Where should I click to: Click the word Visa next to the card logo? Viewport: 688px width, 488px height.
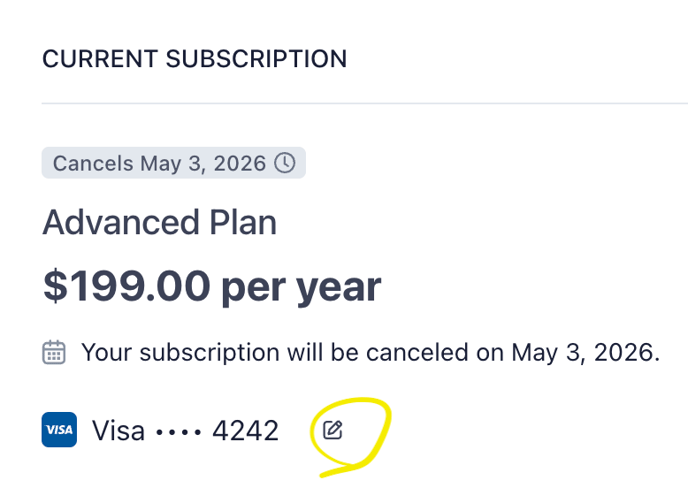118,430
